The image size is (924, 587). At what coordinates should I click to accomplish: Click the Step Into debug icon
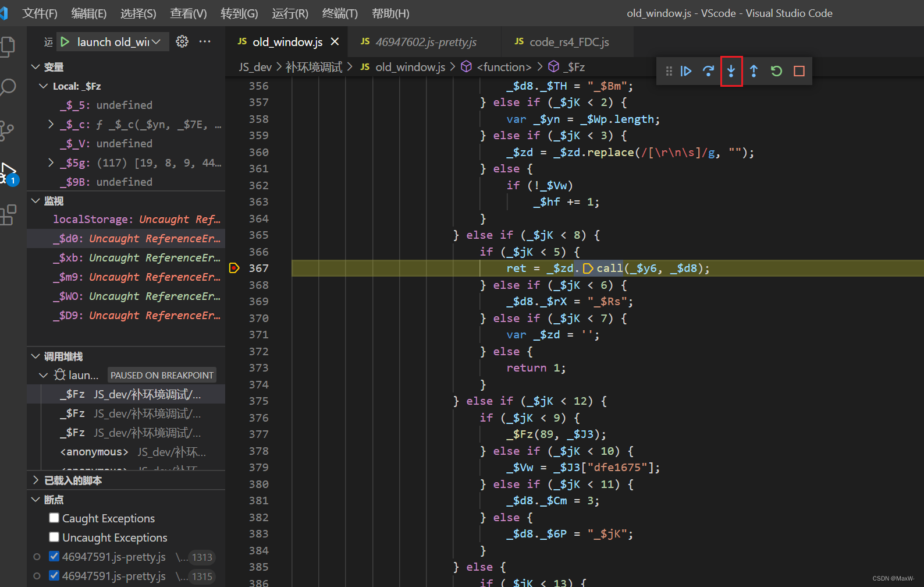pos(731,71)
